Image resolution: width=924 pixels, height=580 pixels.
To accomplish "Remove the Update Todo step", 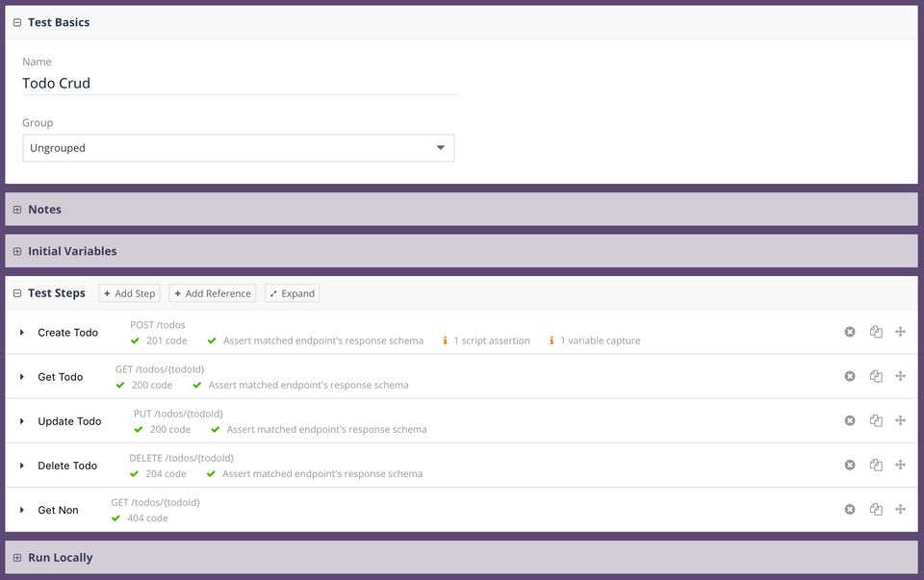I will 850,420.
